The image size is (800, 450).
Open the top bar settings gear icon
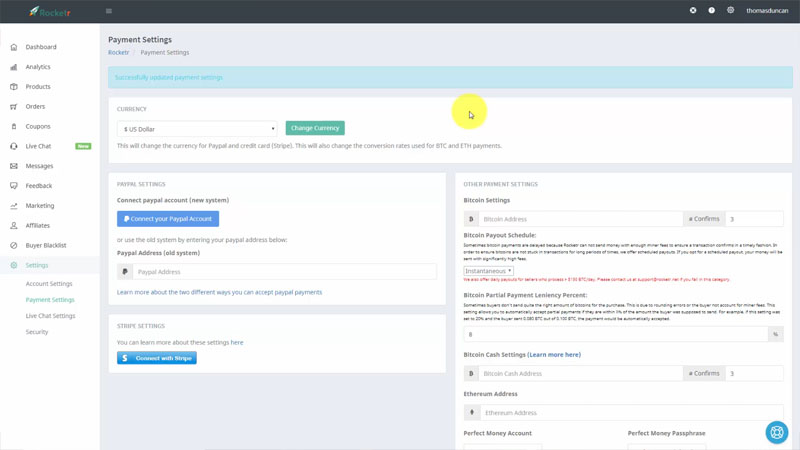pos(731,11)
